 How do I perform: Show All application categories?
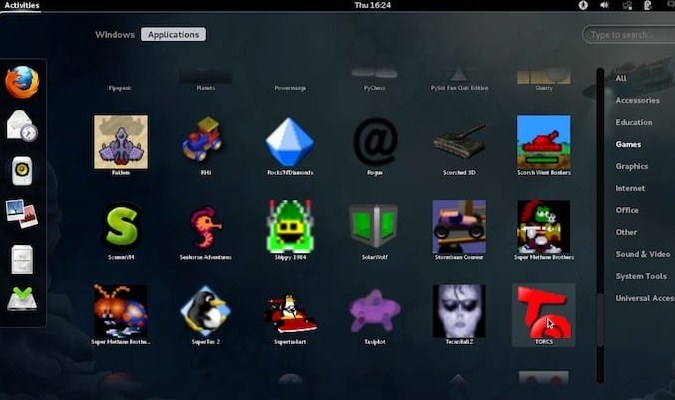[621, 78]
